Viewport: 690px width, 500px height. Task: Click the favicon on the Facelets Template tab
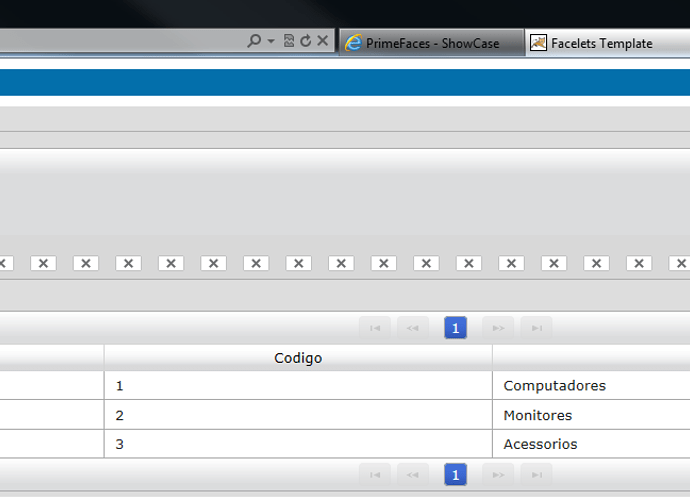pos(538,43)
